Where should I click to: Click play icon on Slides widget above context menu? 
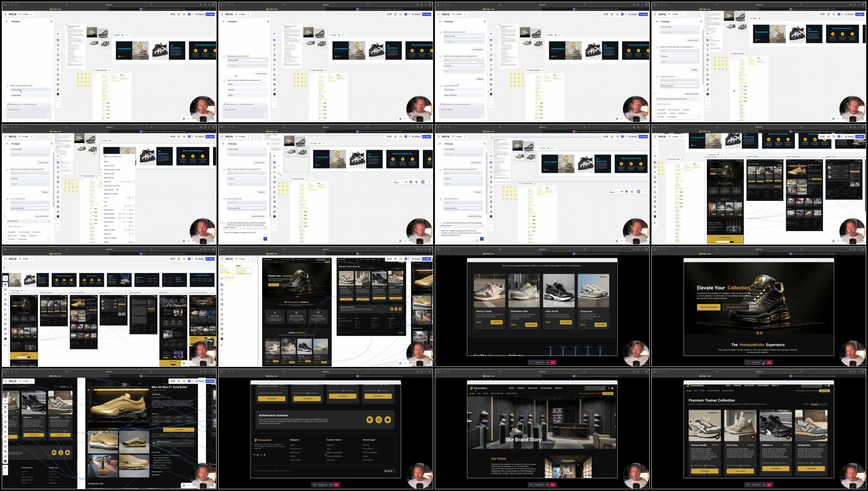pyautogui.click(x=110, y=141)
